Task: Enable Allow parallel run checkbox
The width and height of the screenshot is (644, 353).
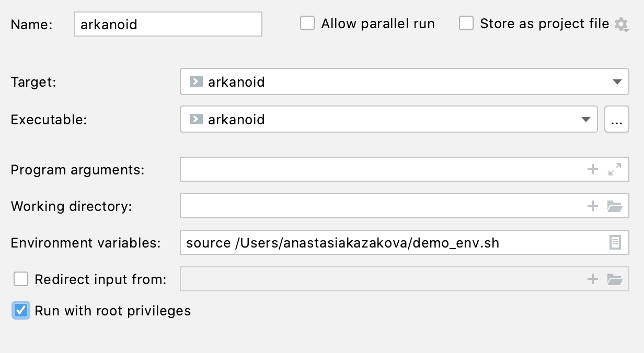Action: (x=307, y=23)
